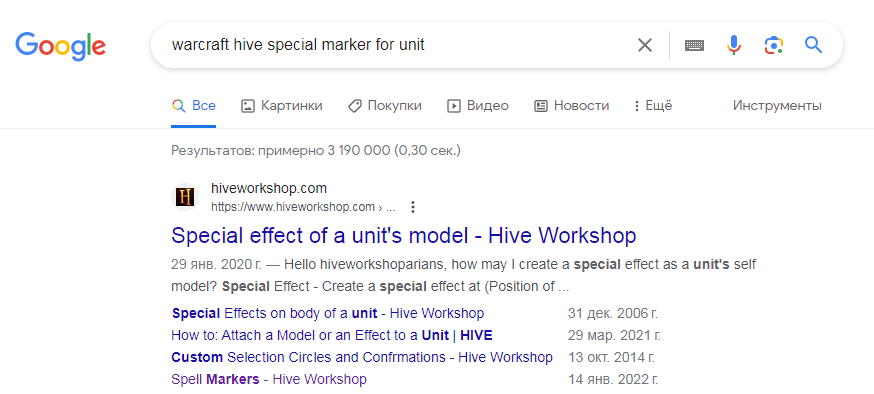Viewport: 874px width, 394px height.
Task: Open the hiveworkshop.com site name
Action: click(x=269, y=188)
